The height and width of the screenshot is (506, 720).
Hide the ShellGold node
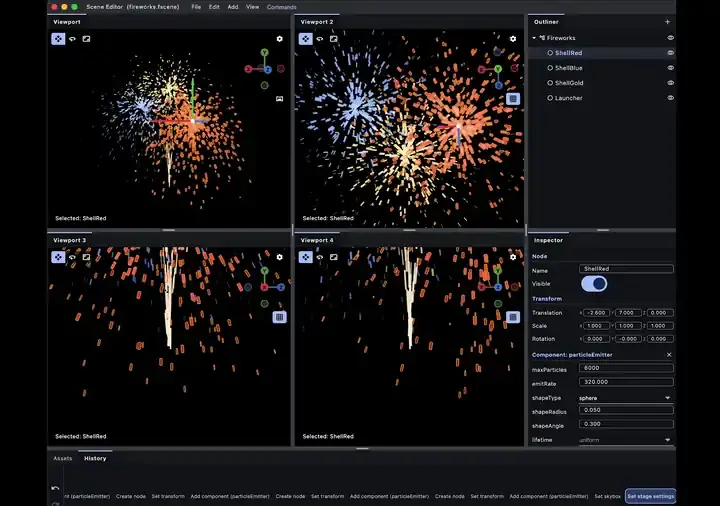(670, 83)
